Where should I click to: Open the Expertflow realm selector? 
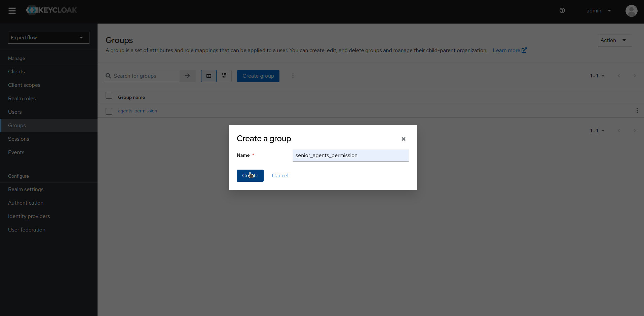48,37
